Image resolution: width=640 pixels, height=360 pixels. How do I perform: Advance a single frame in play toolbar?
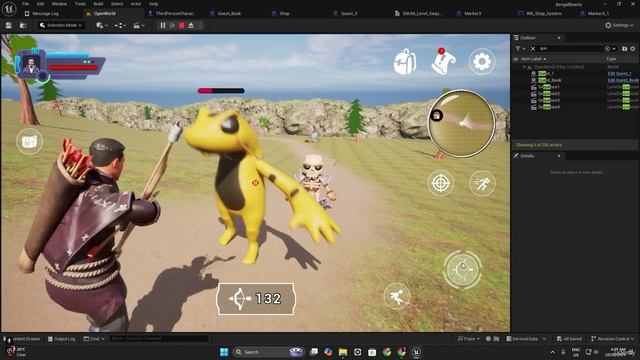coord(172,25)
